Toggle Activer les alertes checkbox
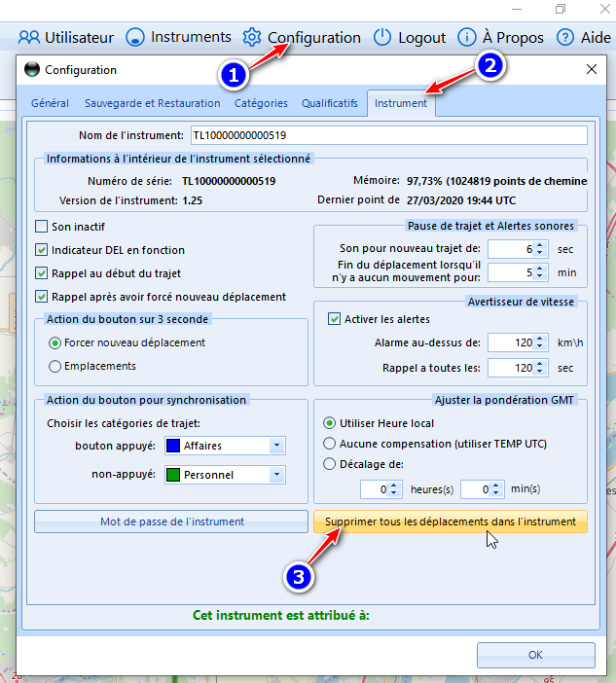 coord(334,319)
